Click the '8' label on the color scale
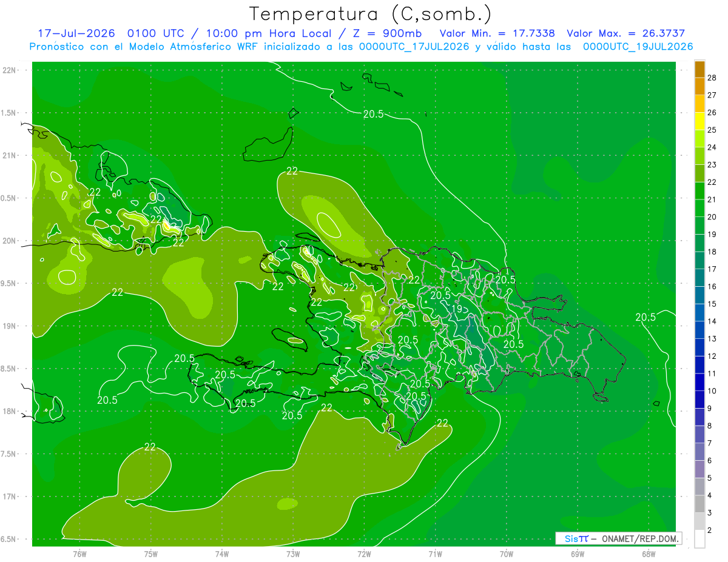Viewport: 728px width, 562px height. coord(710,426)
